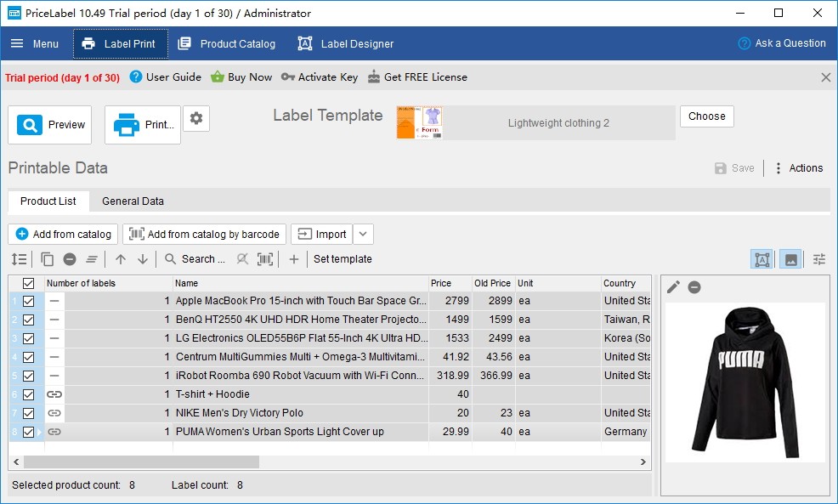Click the Ask a Question link

coord(782,43)
